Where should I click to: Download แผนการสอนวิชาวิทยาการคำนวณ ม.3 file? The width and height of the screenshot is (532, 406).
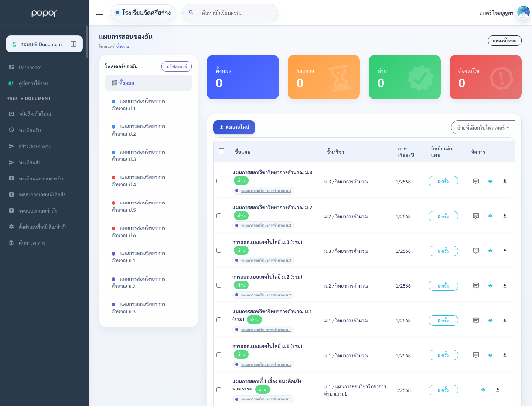point(505,181)
